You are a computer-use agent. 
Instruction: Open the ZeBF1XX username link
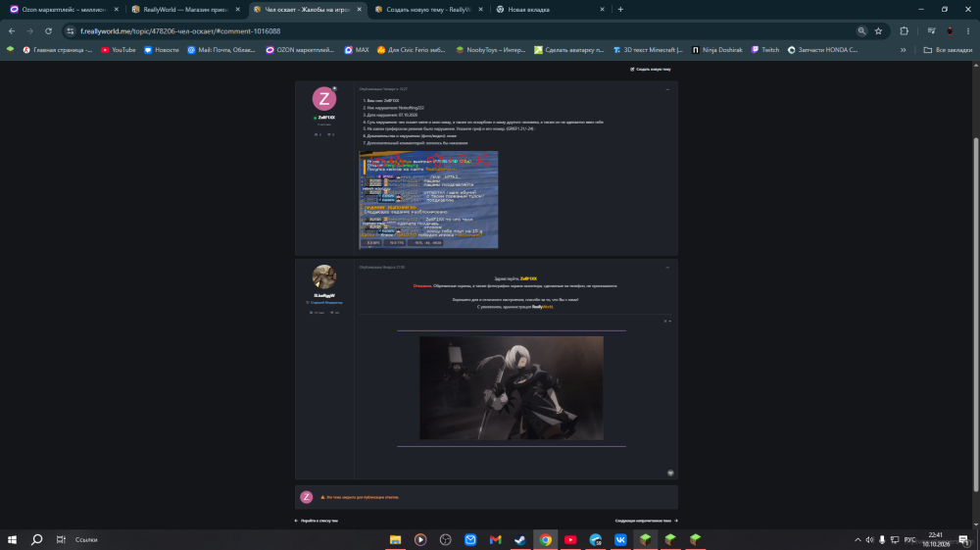coord(326,118)
